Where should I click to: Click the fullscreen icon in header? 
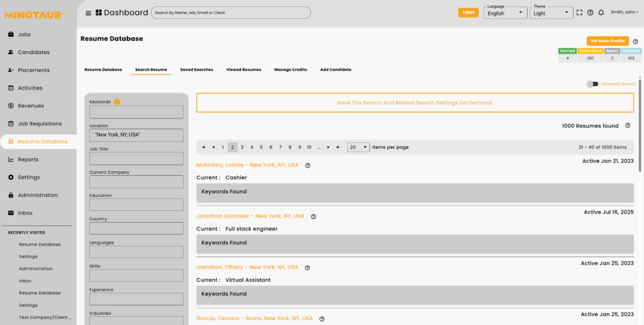pyautogui.click(x=579, y=13)
